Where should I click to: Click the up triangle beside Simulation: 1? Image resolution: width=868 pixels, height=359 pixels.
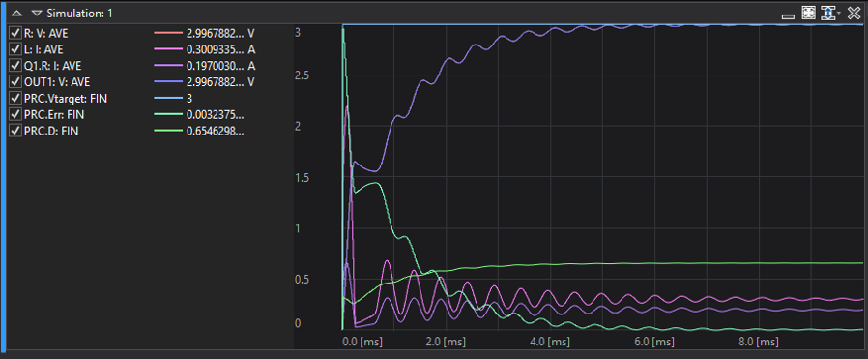tap(17, 13)
